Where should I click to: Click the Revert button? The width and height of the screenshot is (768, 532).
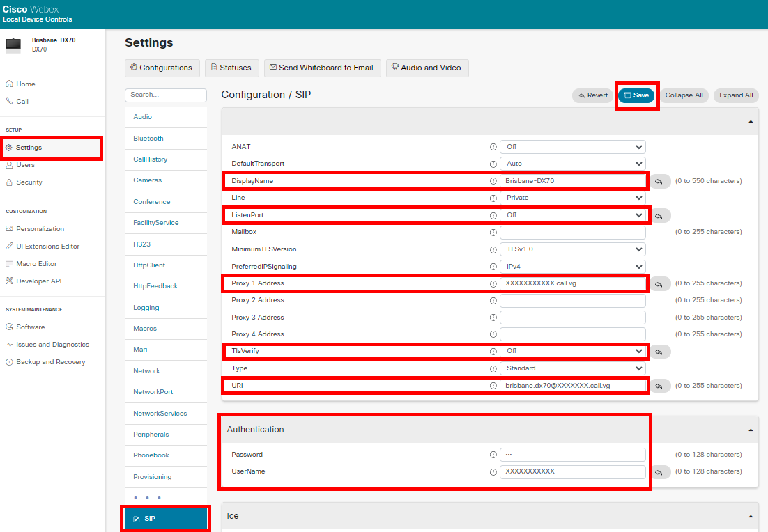(593, 95)
